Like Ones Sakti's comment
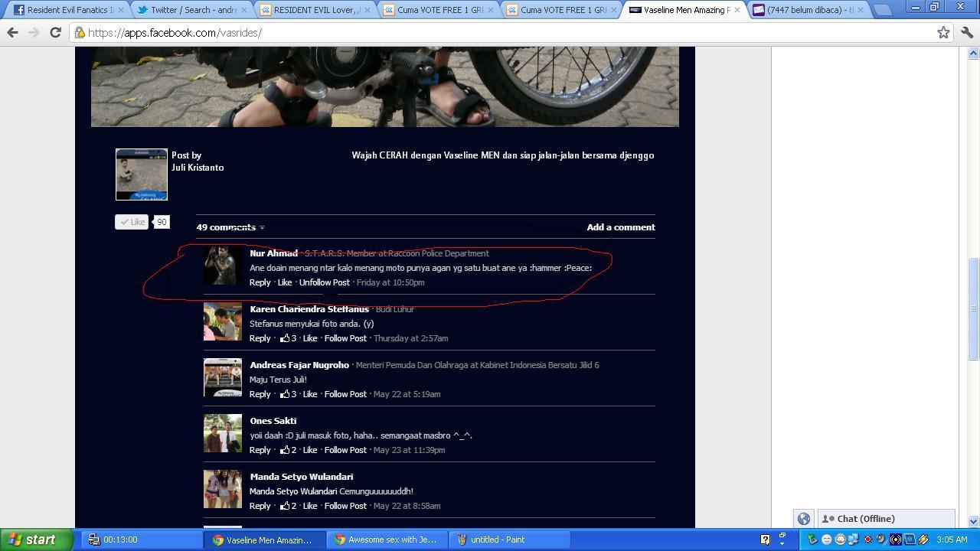Viewport: 980px width, 551px height. (x=310, y=450)
